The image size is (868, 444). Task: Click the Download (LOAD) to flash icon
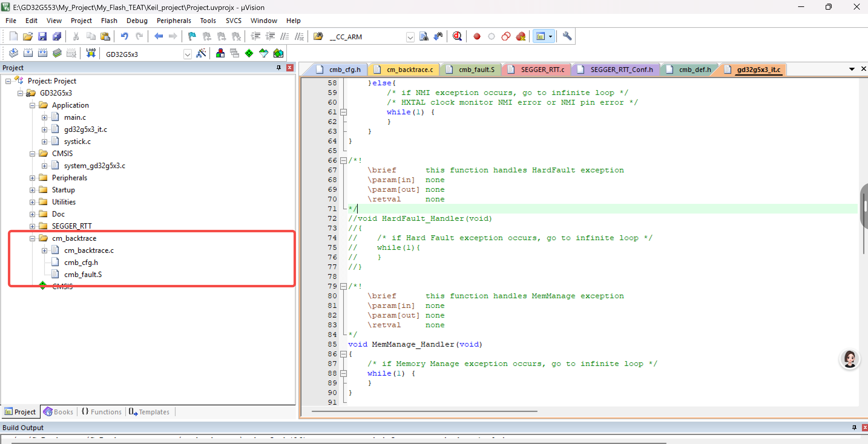click(x=90, y=53)
